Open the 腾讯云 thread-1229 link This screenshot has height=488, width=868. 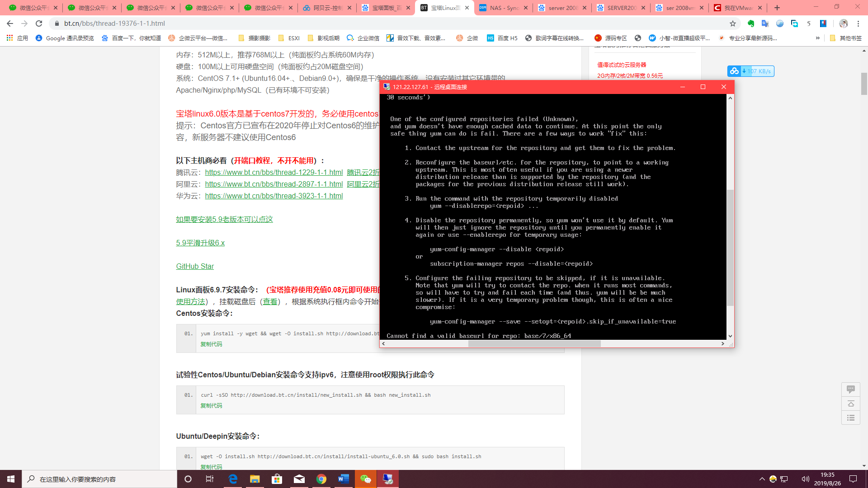(274, 172)
